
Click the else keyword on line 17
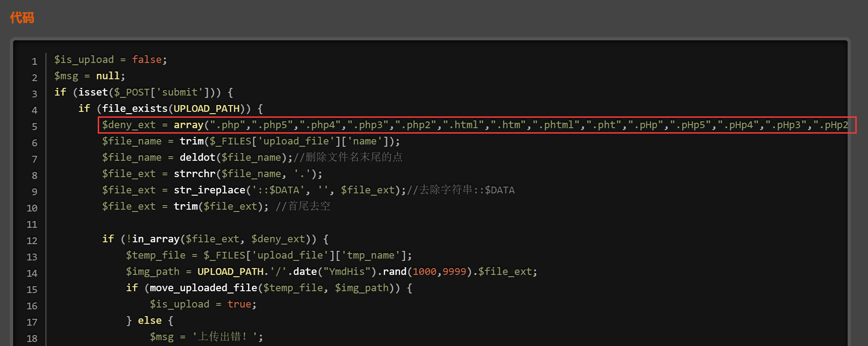pos(149,321)
